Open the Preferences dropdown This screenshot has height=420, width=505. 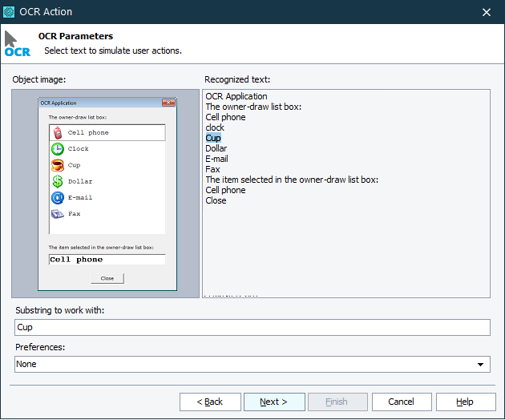pos(481,365)
